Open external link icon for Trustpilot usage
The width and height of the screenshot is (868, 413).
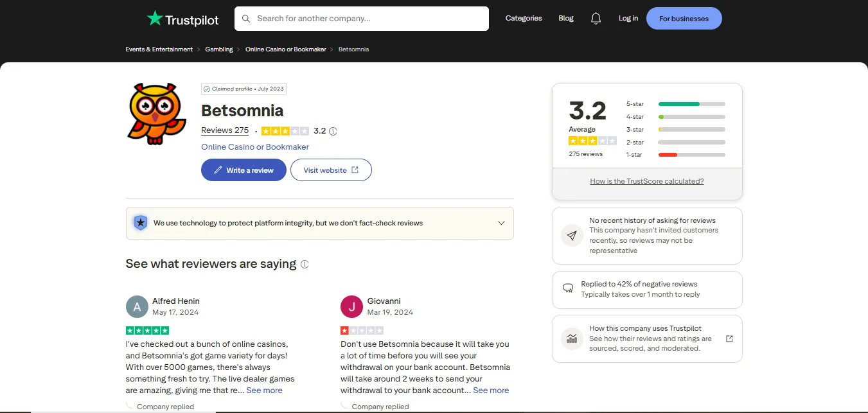click(x=729, y=338)
